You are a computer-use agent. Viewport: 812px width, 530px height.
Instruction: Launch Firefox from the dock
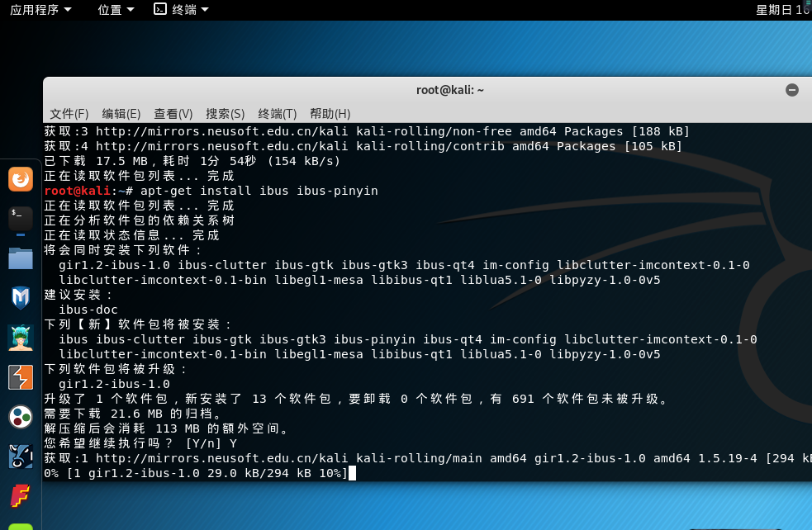click(21, 179)
